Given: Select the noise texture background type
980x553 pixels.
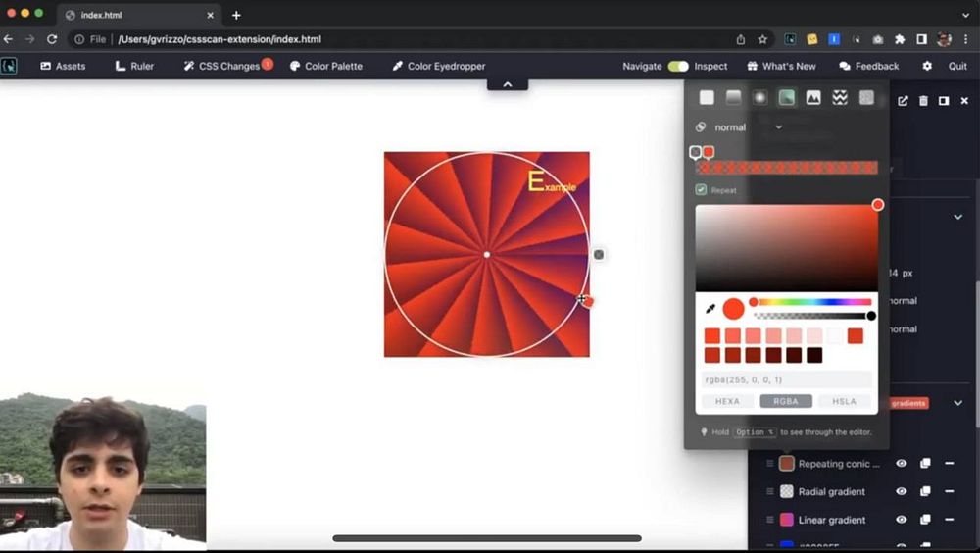Looking at the screenshot, I should [866, 97].
